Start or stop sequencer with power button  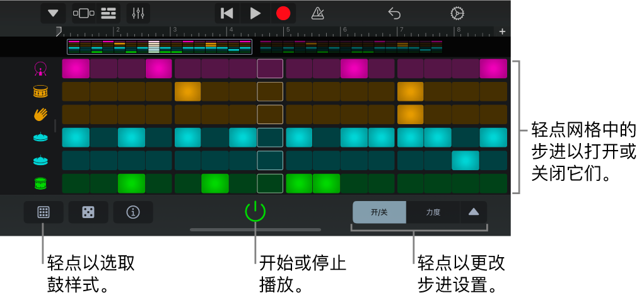[x=255, y=211]
